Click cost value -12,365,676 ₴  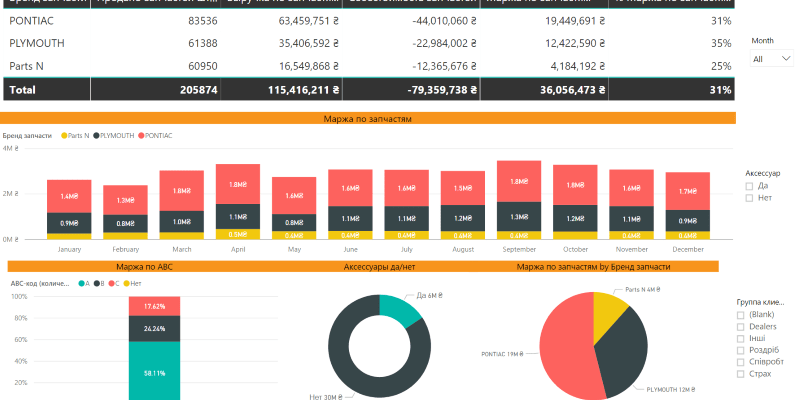(x=444, y=66)
